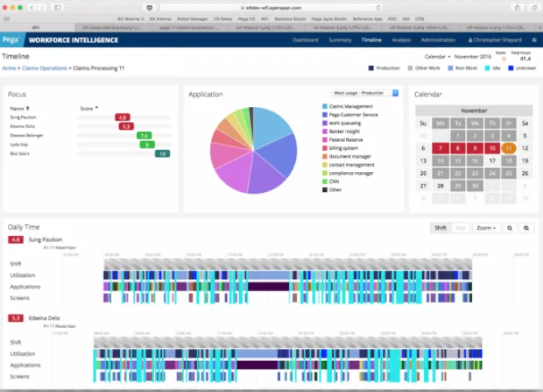Click the zoom-in magnifier icon in Daily Time
The height and width of the screenshot is (392, 543).
coord(509,228)
